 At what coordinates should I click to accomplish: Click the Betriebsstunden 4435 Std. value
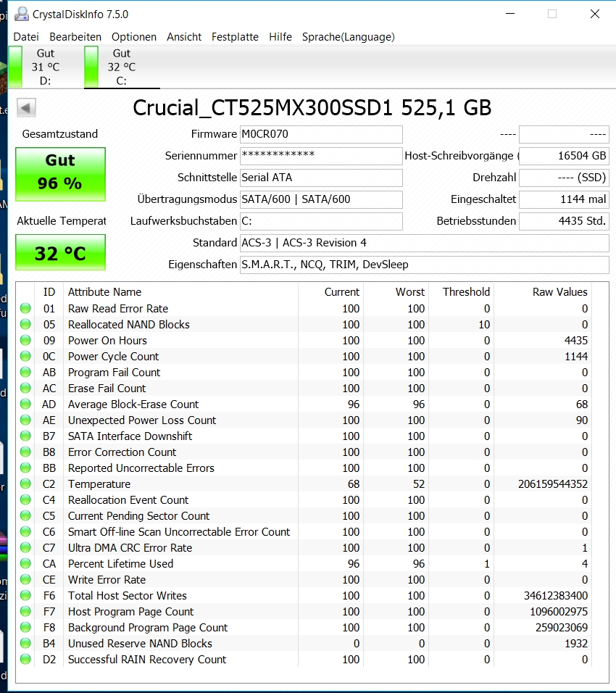pyautogui.click(x=564, y=221)
